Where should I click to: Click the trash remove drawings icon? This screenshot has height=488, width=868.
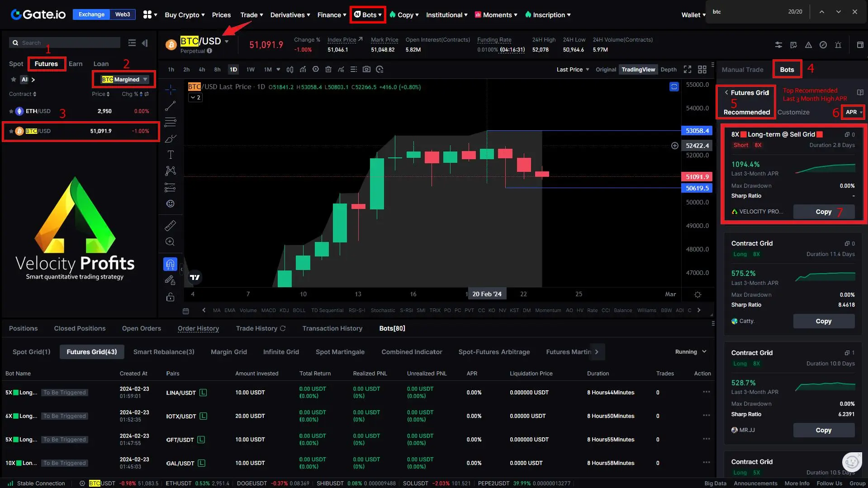coord(328,69)
